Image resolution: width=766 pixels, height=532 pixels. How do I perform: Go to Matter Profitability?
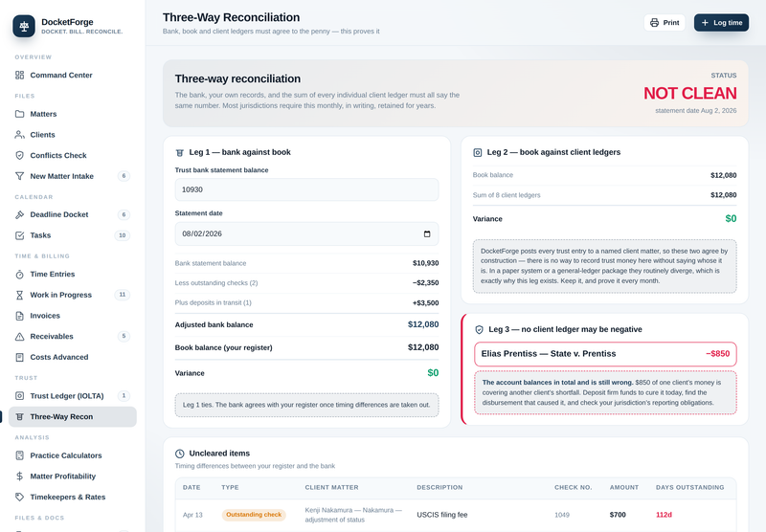click(x=73, y=477)
